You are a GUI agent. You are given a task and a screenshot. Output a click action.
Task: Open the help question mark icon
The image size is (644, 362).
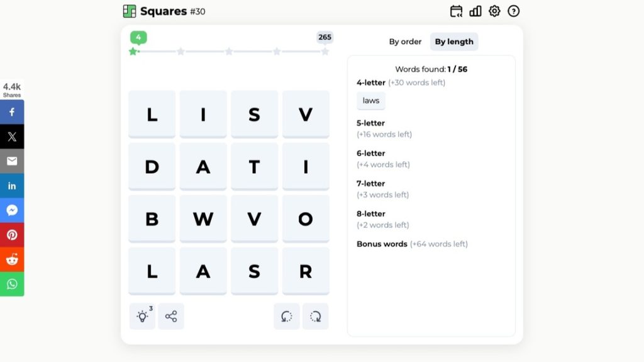(x=513, y=11)
